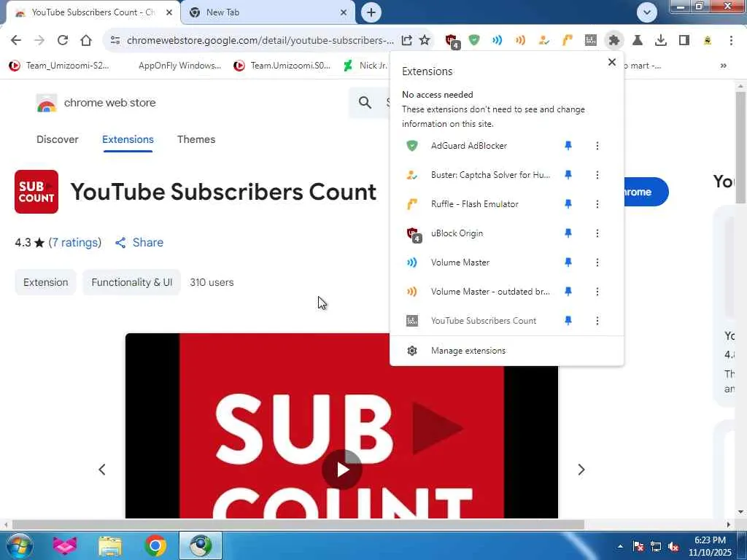Viewport: 747px width, 560px height.
Task: Switch to the Discover tab
Action: pyautogui.click(x=57, y=139)
